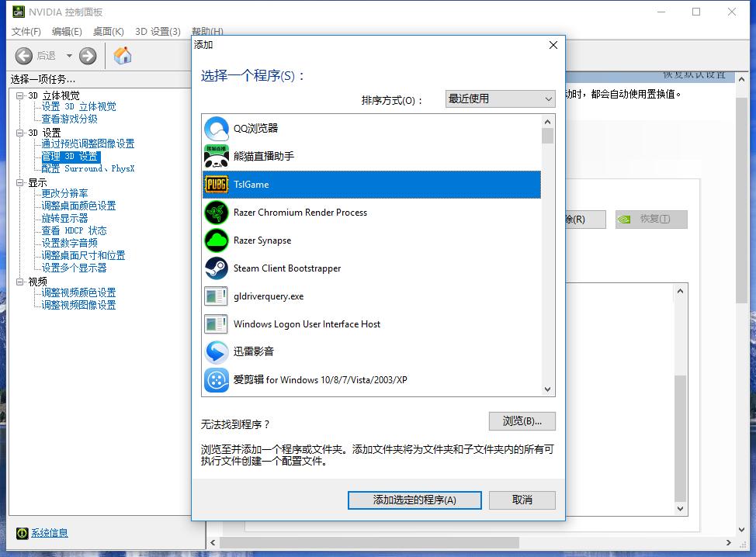Open the 系统信息 link
The width and height of the screenshot is (756, 557).
click(x=50, y=533)
